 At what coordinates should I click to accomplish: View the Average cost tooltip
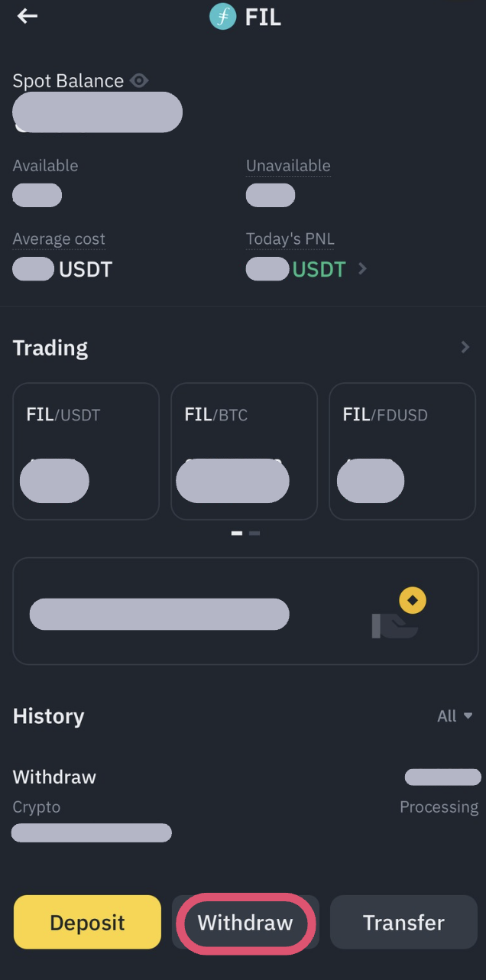[58, 239]
